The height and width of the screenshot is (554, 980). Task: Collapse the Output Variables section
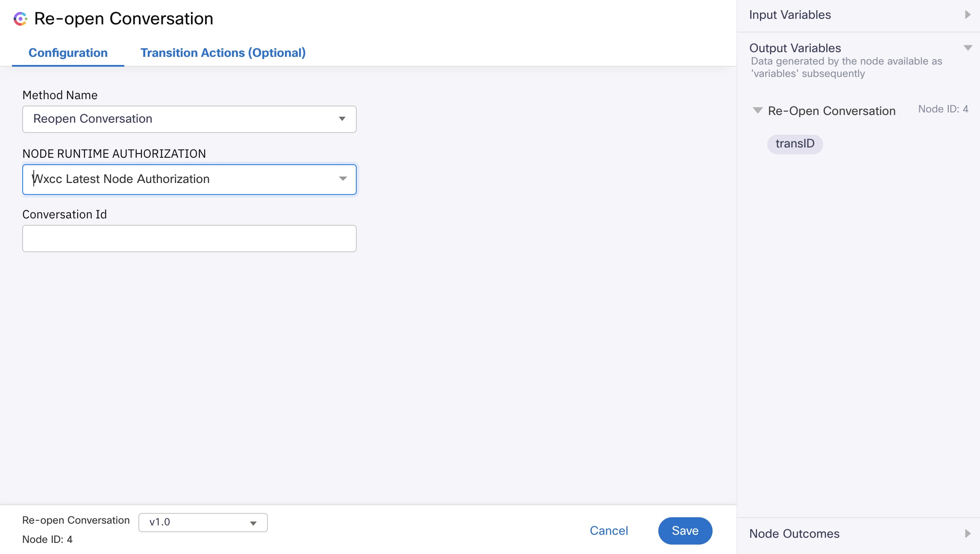795,48
